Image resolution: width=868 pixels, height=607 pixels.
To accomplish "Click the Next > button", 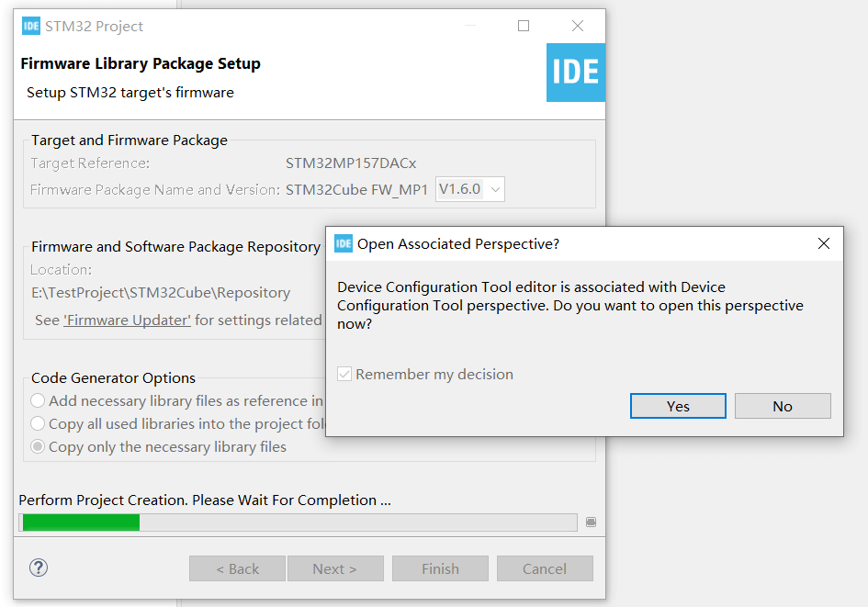I will coord(335,568).
